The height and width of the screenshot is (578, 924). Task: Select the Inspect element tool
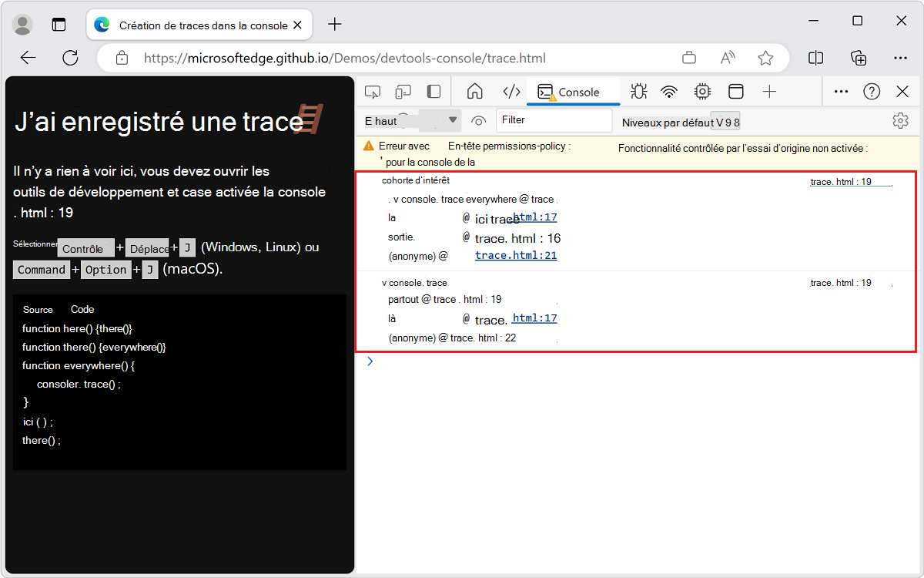373,91
